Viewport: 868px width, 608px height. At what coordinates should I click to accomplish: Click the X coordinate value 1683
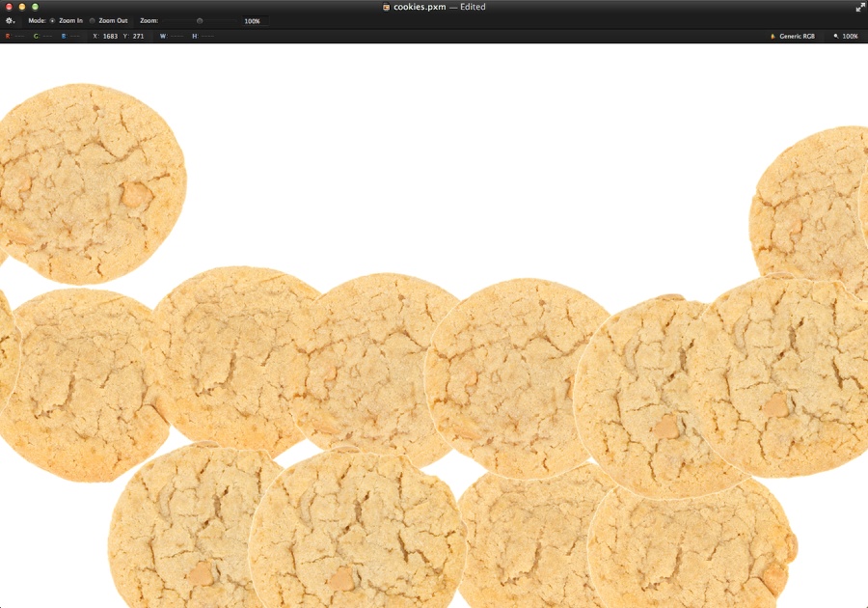pyautogui.click(x=110, y=36)
